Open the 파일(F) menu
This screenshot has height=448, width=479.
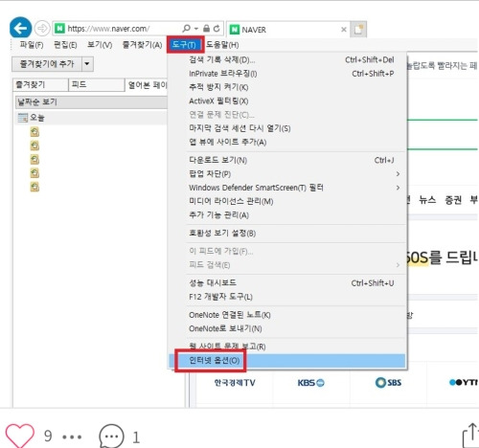(32, 45)
